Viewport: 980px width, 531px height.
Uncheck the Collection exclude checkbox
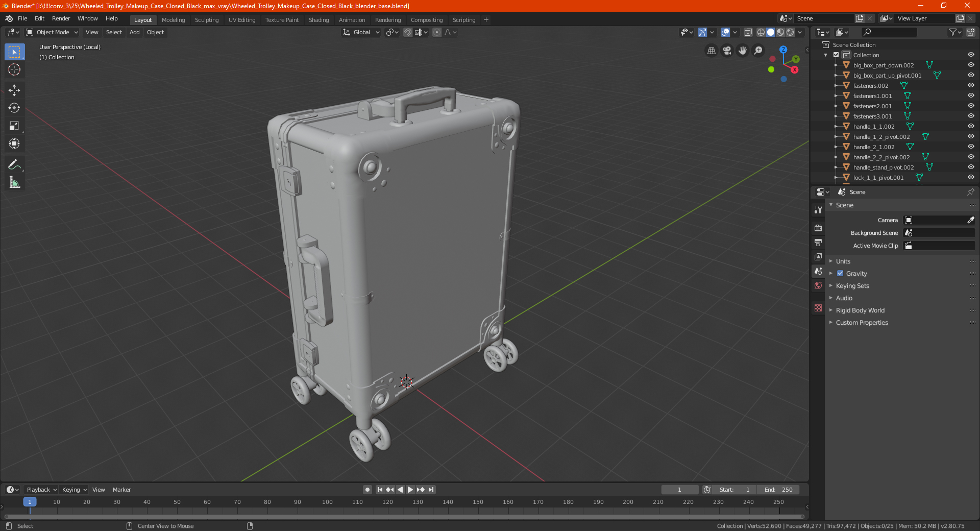[836, 55]
